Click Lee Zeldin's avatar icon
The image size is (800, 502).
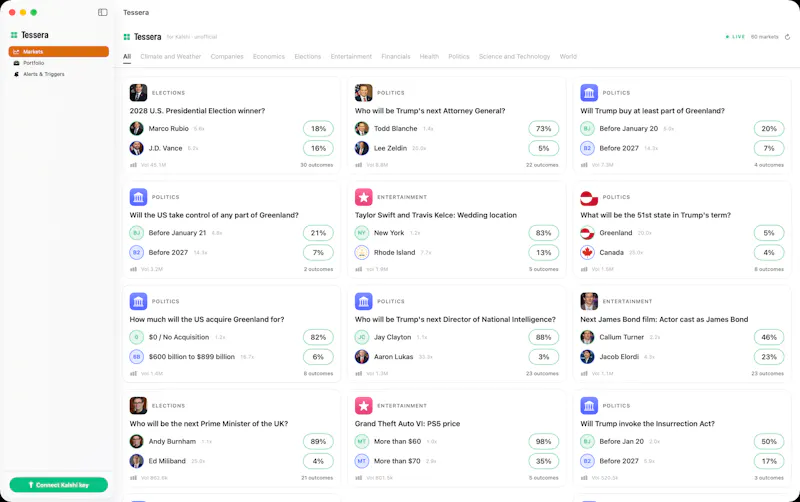click(362, 148)
